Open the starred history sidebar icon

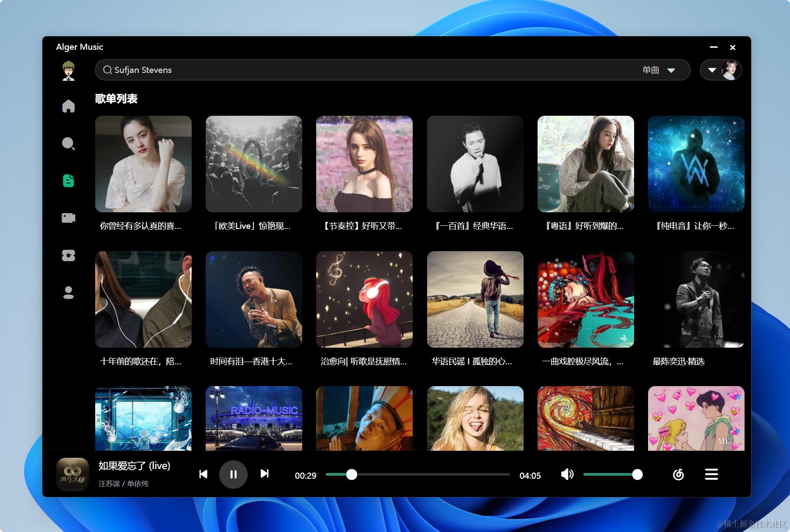[x=69, y=255]
